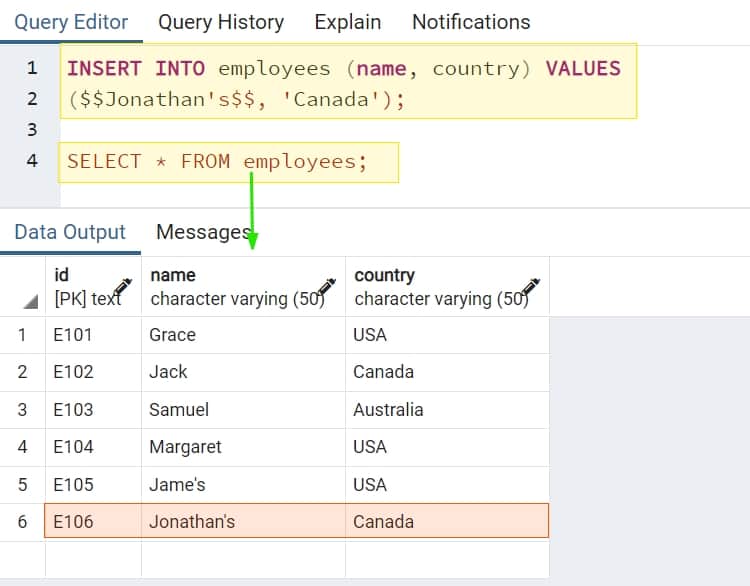750x586 pixels.
Task: Click line number 3 in gutter
Action: coord(32,130)
